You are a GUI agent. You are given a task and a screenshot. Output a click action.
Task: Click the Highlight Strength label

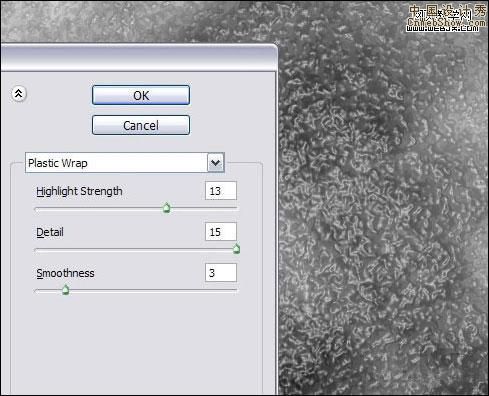(79, 191)
